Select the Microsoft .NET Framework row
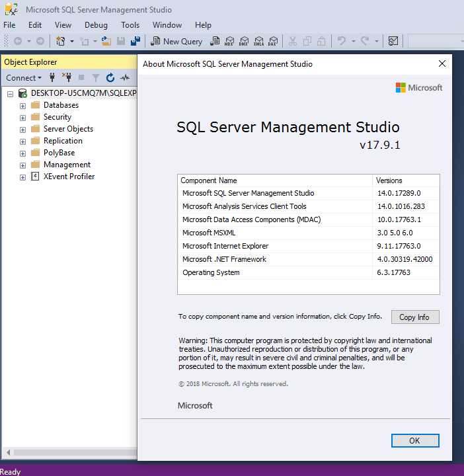 (225, 259)
